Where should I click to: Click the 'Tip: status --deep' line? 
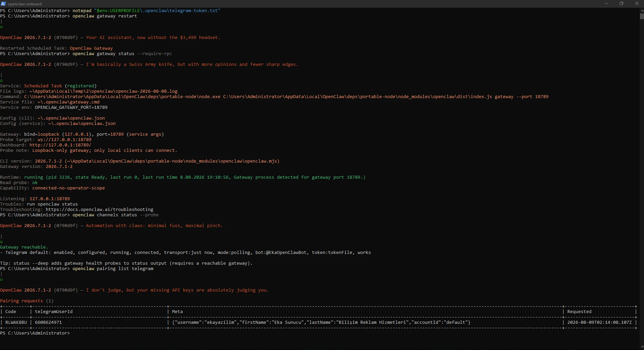pyautogui.click(x=126, y=263)
